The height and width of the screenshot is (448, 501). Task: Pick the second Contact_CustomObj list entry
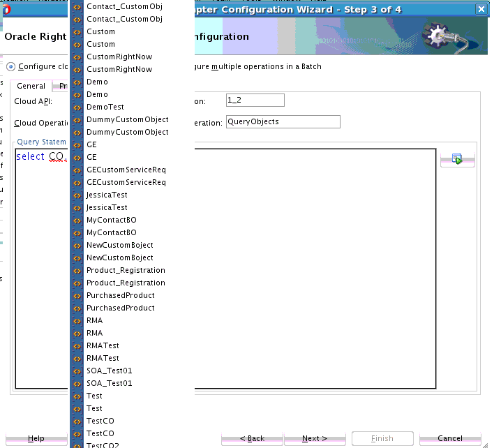click(125, 19)
